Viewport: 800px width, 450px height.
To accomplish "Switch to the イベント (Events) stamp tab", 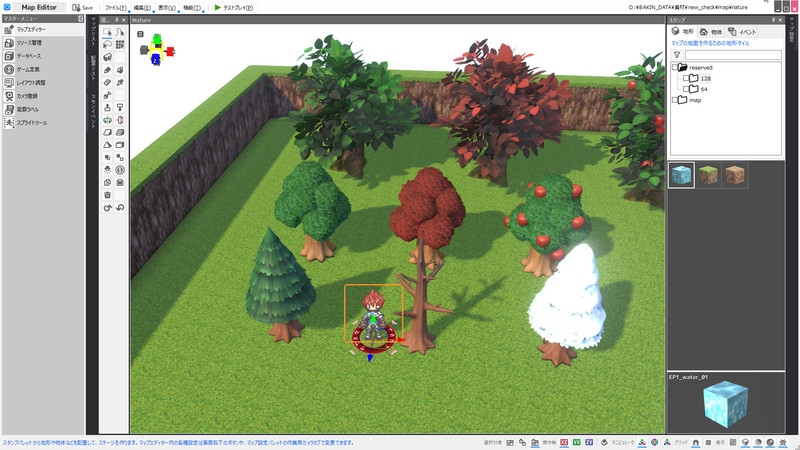I will 742,32.
